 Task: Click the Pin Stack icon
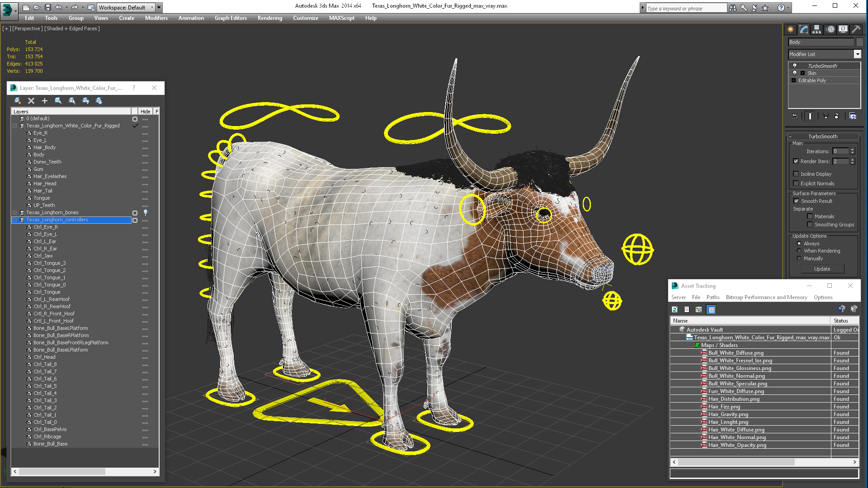tap(794, 116)
